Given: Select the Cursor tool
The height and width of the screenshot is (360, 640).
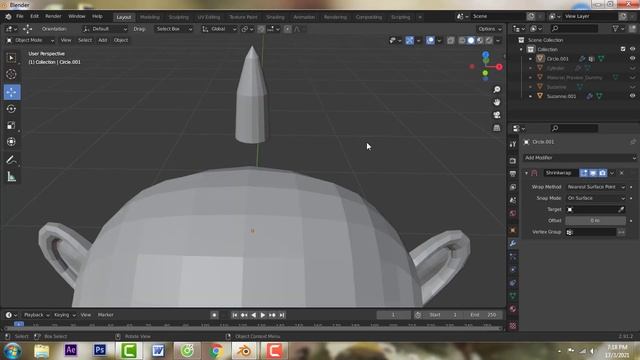Looking at the screenshot, I should point(11,74).
